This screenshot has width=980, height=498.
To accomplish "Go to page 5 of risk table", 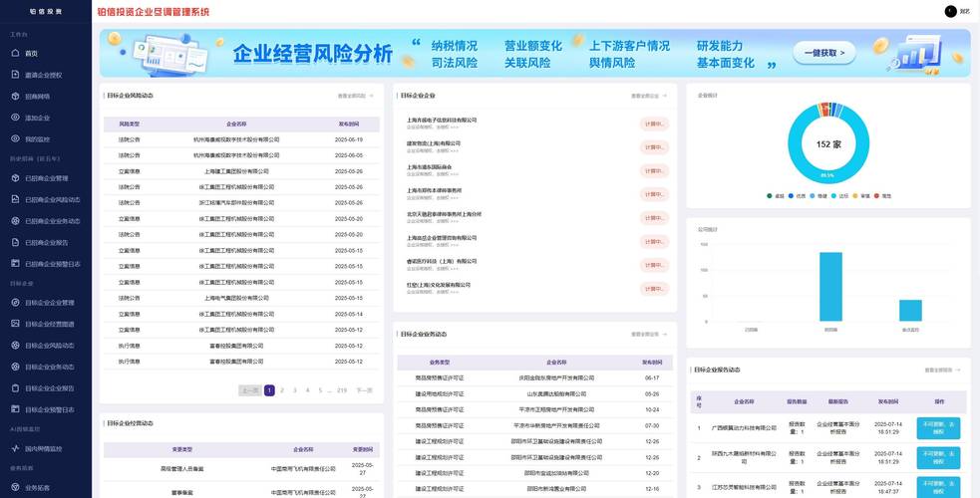I will tap(320, 390).
